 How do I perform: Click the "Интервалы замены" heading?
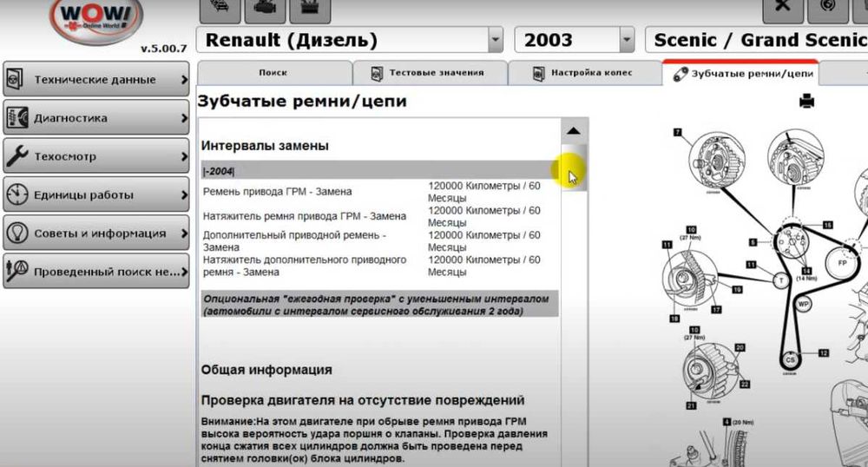pyautogui.click(x=265, y=146)
